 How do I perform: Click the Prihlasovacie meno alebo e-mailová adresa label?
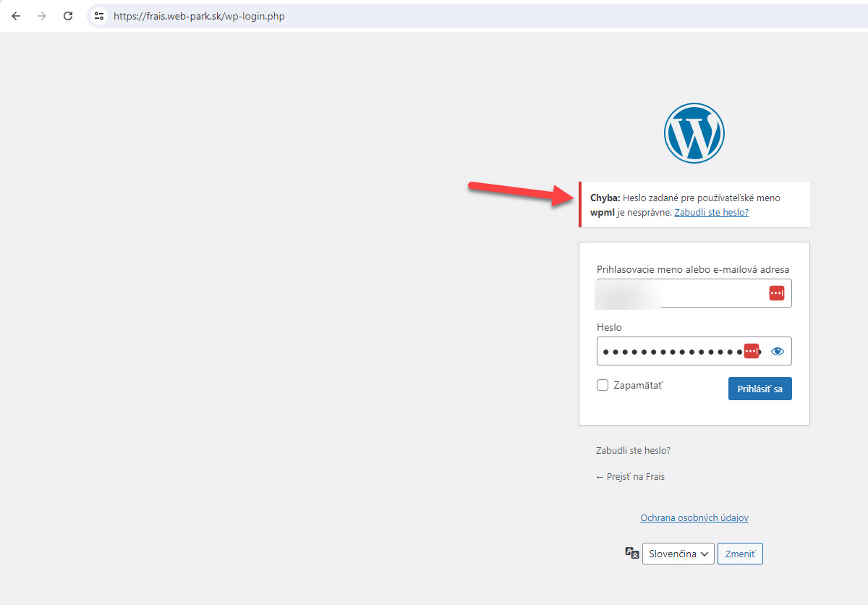tap(693, 269)
